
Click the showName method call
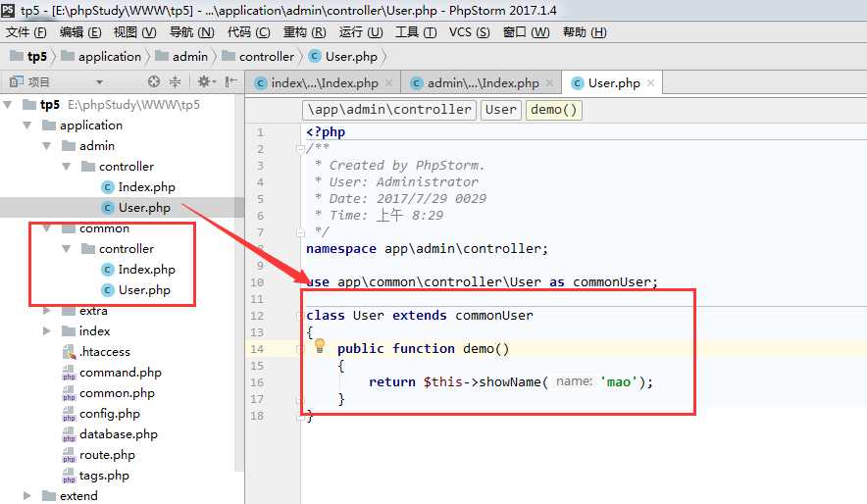pos(510,381)
